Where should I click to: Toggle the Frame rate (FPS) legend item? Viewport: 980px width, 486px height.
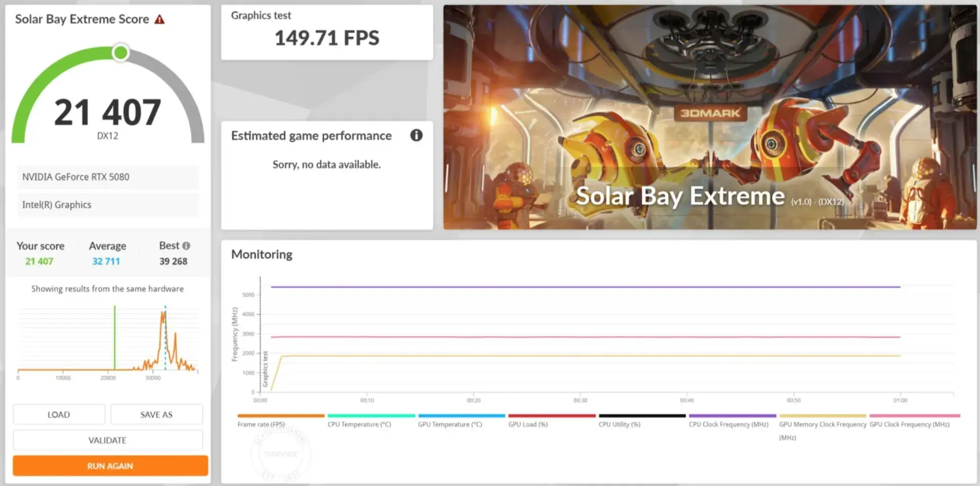pyautogui.click(x=261, y=424)
